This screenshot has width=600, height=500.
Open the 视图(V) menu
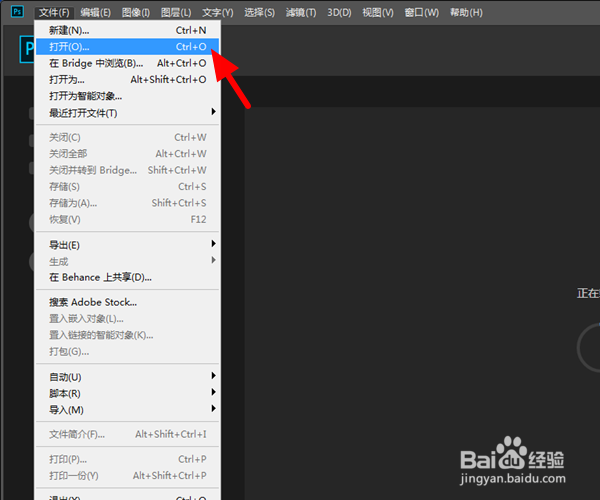pyautogui.click(x=378, y=13)
